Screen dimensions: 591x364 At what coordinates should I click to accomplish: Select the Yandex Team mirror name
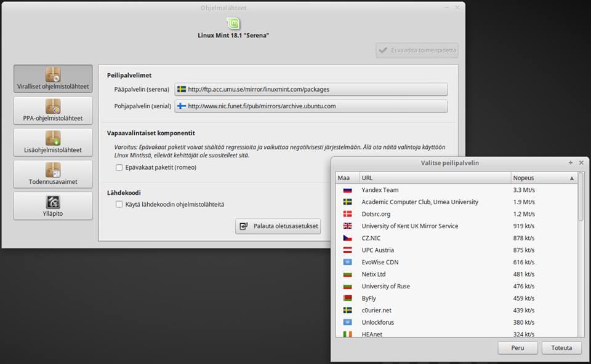coord(380,190)
